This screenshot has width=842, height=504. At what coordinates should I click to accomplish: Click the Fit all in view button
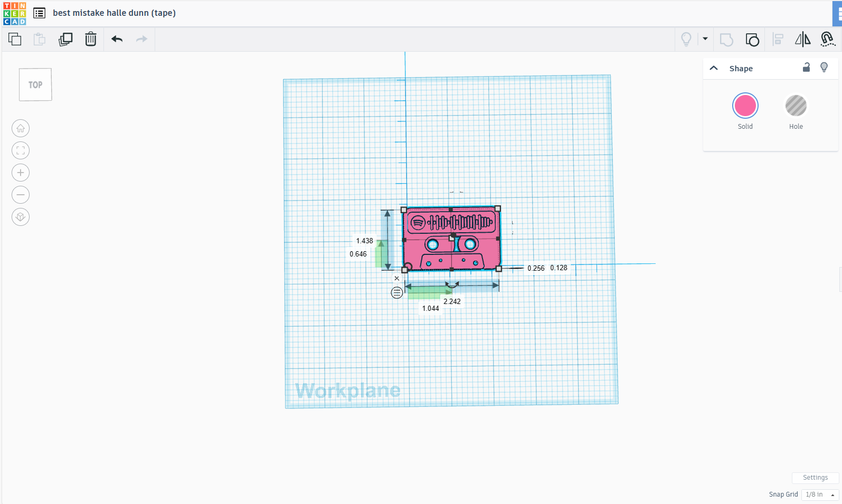click(21, 150)
